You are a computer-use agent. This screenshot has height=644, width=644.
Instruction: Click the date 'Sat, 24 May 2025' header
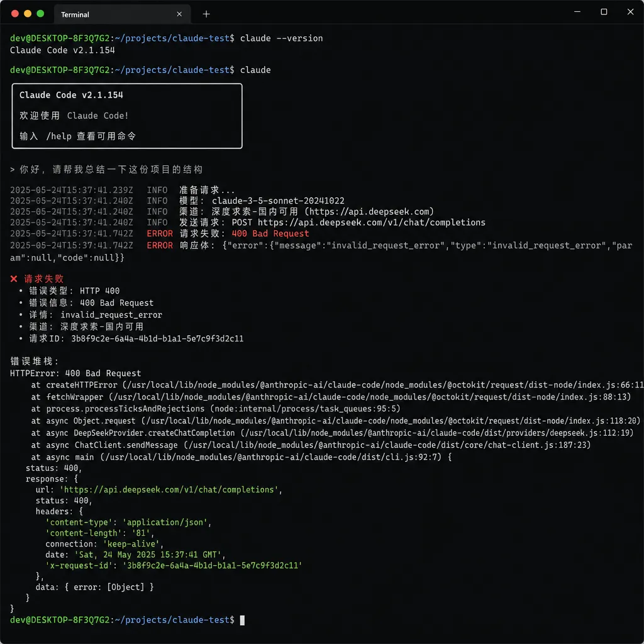(135, 555)
